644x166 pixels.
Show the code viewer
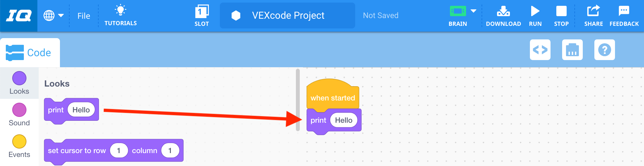tap(540, 50)
